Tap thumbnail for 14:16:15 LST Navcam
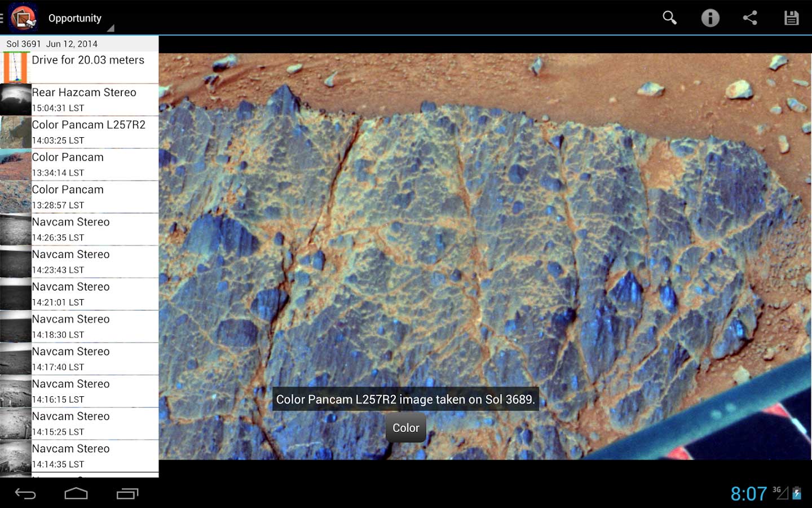812x508 pixels. click(15, 391)
